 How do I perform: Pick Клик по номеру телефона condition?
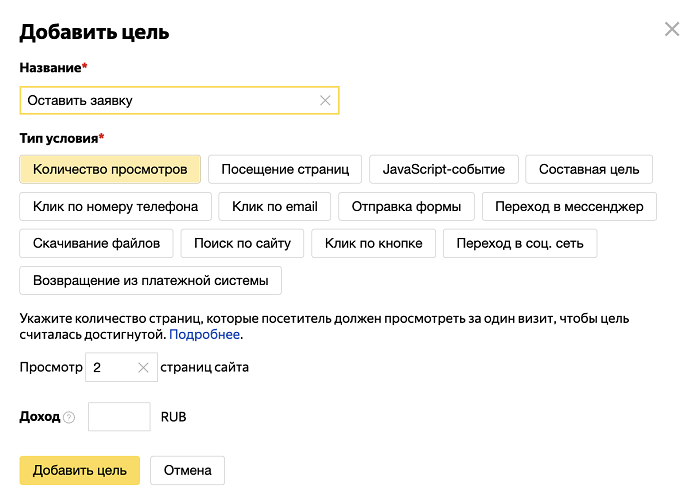[115, 207]
